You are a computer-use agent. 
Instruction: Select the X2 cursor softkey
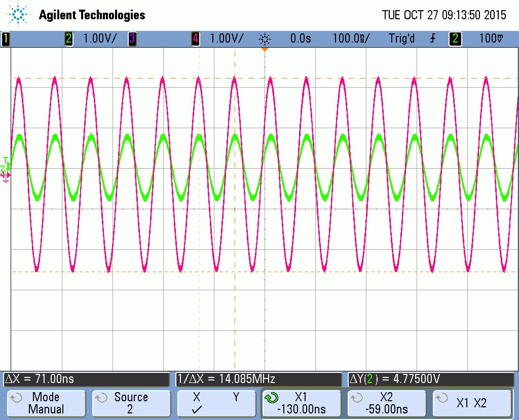pyautogui.click(x=387, y=403)
